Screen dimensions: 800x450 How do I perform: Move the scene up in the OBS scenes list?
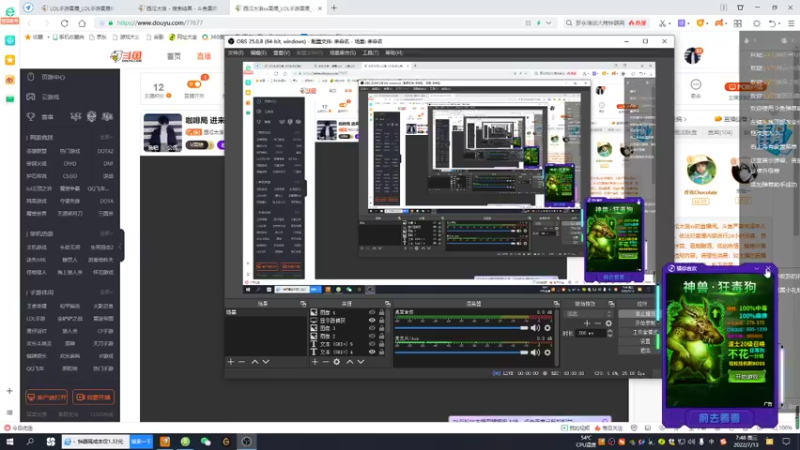(255, 362)
